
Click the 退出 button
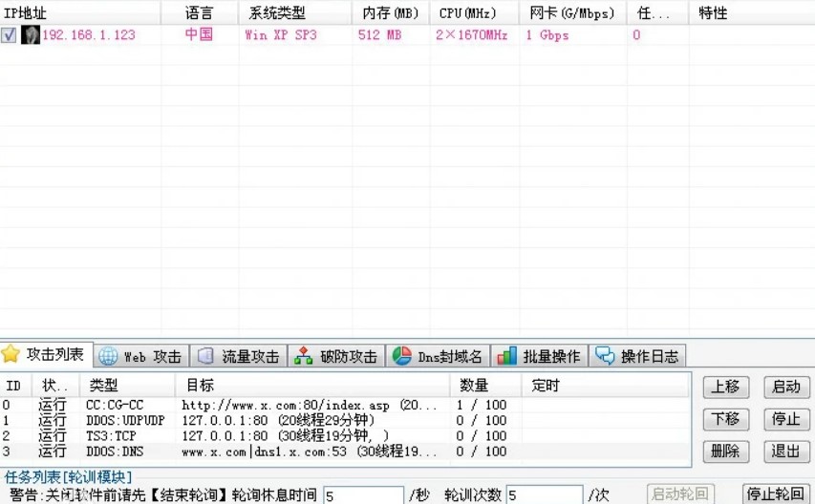pyautogui.click(x=786, y=451)
